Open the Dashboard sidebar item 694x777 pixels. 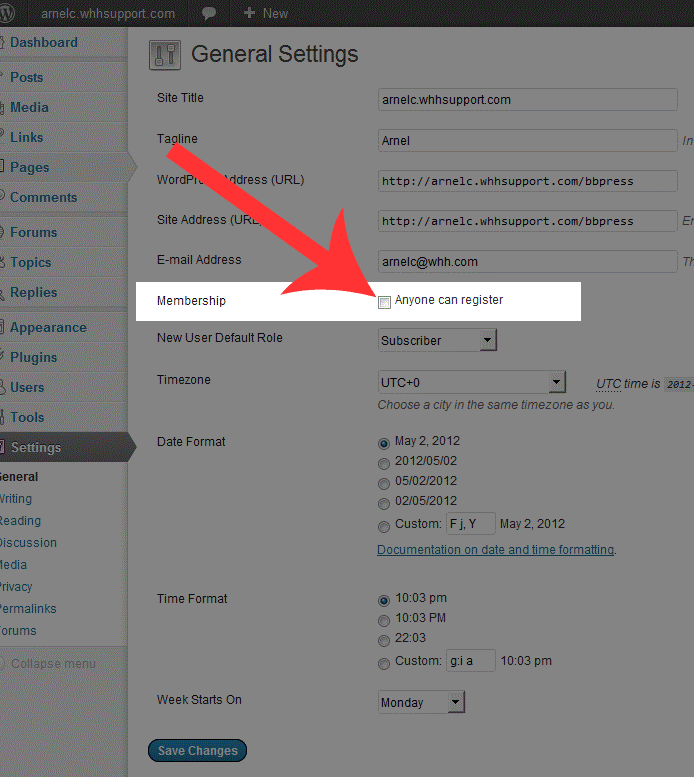click(43, 43)
